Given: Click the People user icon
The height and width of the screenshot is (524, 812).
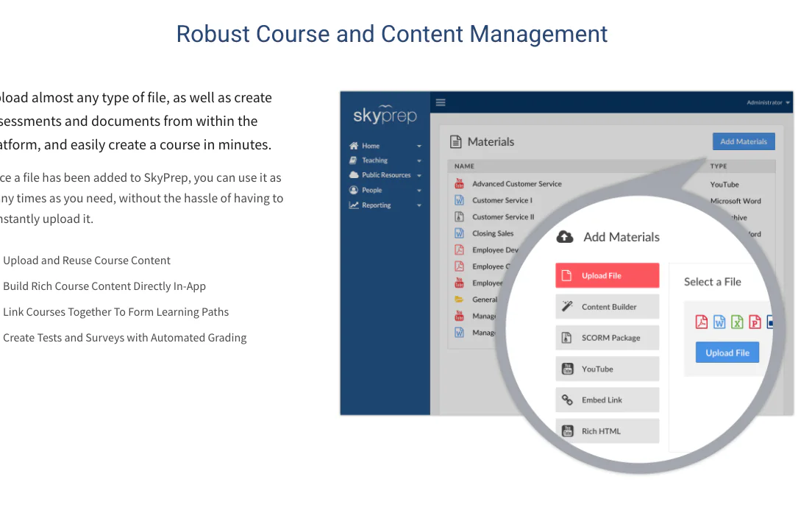Looking at the screenshot, I should click(354, 190).
